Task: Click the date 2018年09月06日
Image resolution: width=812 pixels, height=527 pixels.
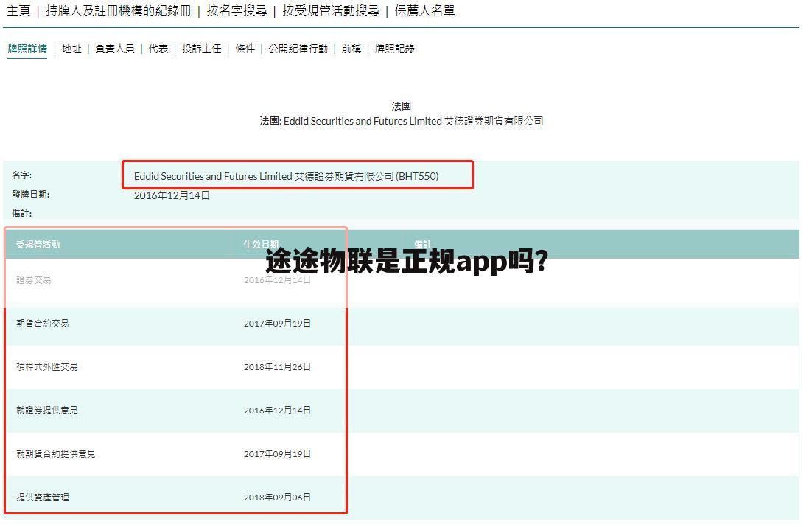Action: tap(278, 498)
